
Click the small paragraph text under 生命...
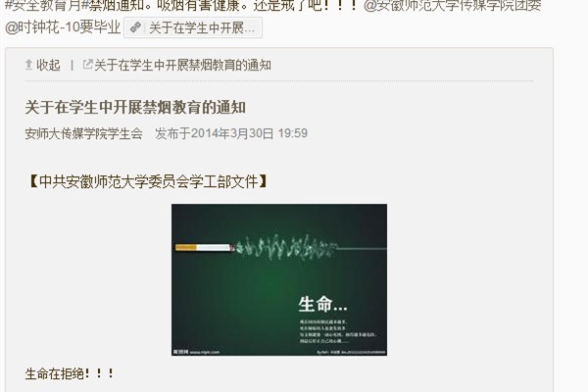pyautogui.click(x=337, y=331)
